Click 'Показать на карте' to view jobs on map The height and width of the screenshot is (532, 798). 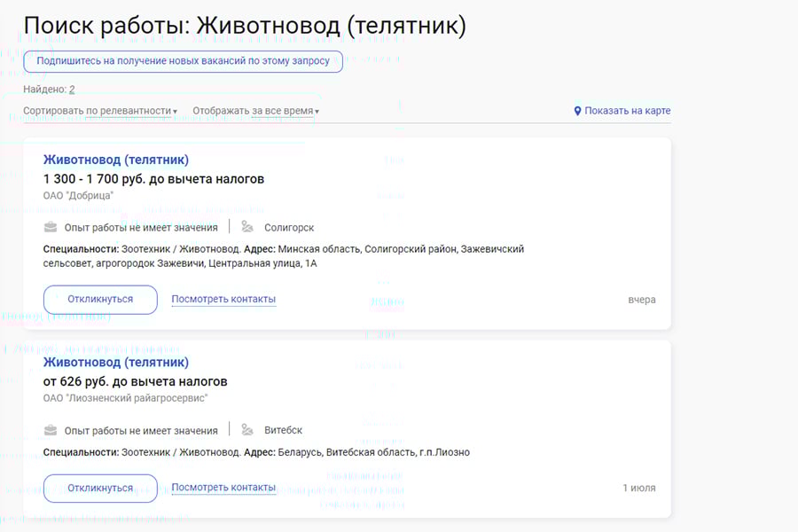(x=629, y=110)
